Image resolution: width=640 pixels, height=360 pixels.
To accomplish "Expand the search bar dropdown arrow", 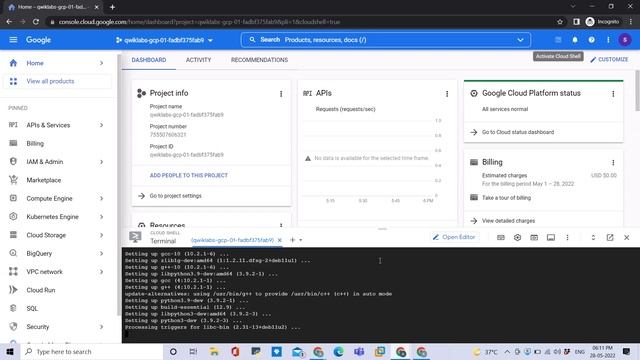I will click(520, 40).
